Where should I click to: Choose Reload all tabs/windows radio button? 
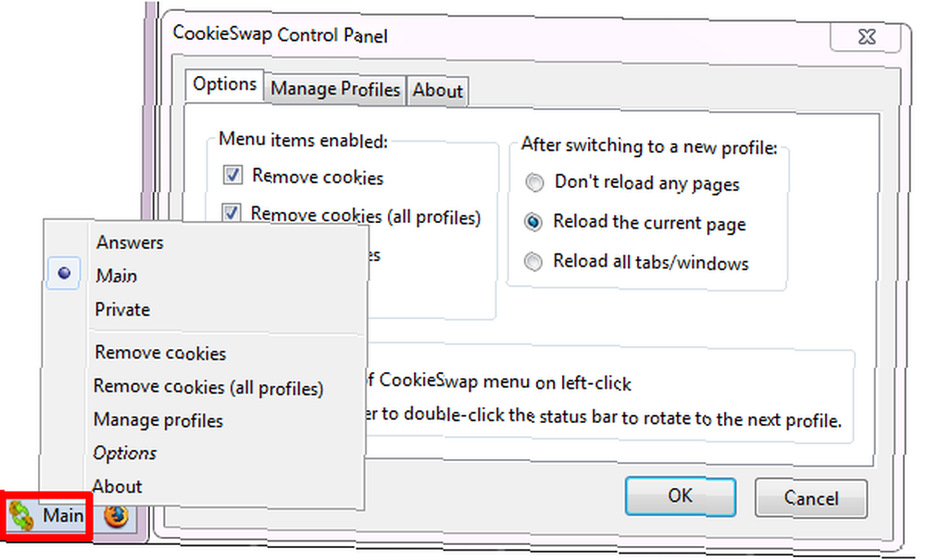pyautogui.click(x=533, y=261)
